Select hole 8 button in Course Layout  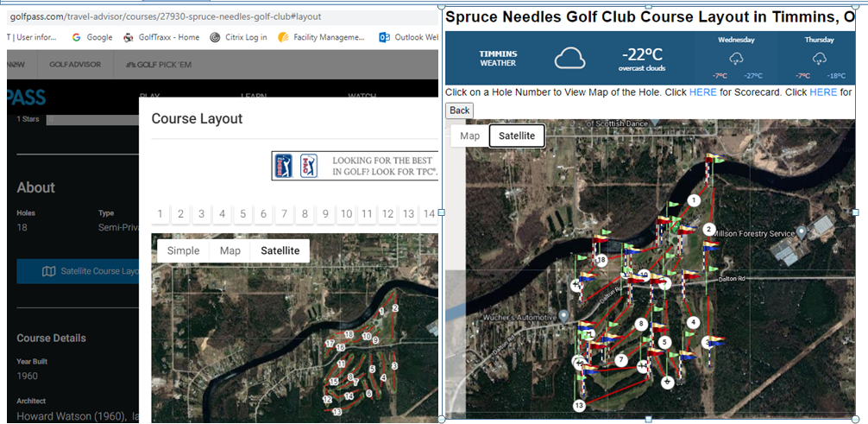pos(305,213)
